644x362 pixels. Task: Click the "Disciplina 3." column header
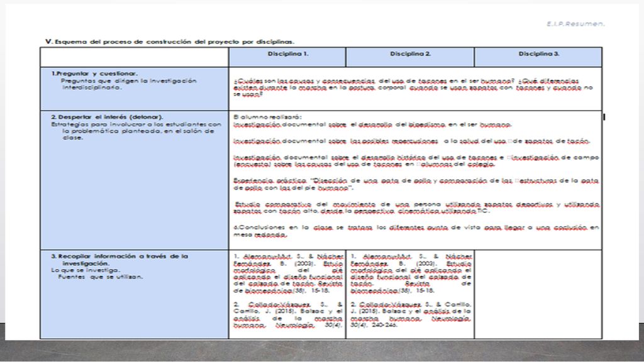(x=538, y=54)
